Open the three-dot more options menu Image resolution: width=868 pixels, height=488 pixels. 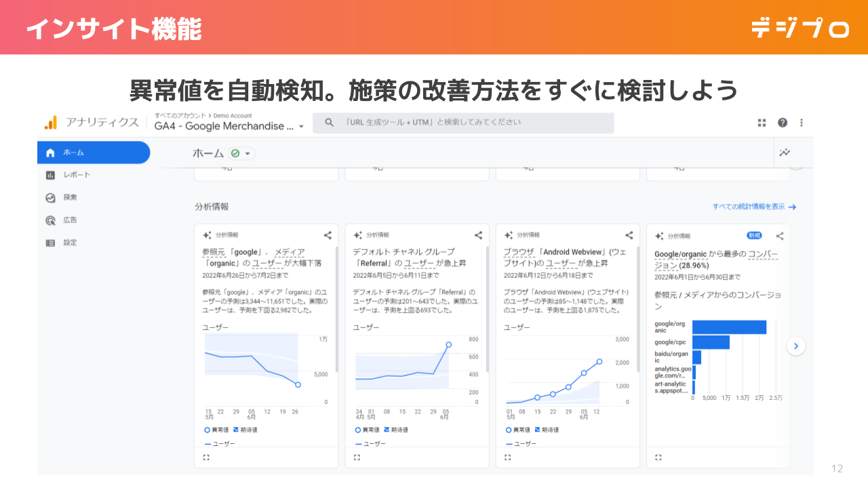coord(802,123)
